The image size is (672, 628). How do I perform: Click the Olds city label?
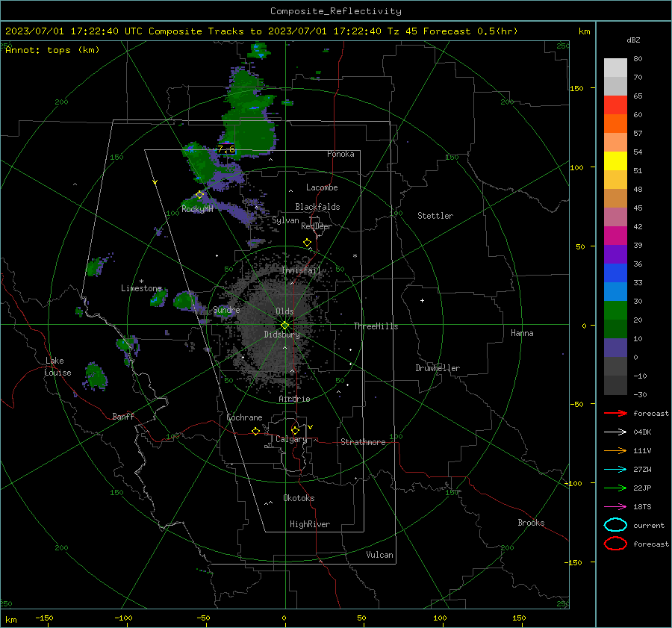click(284, 311)
